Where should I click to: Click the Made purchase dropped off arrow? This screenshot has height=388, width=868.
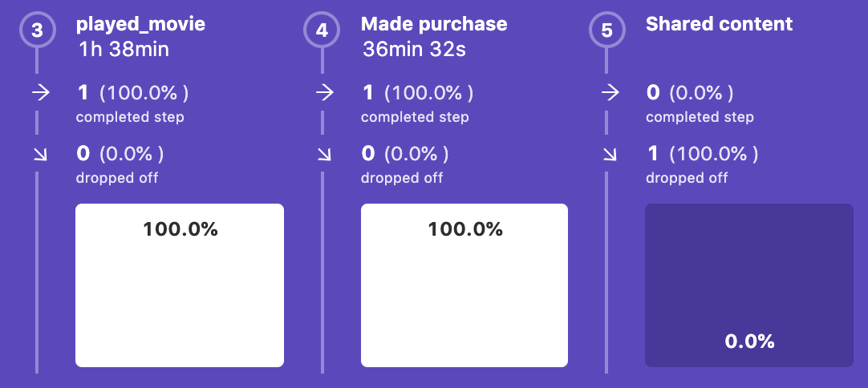tap(323, 153)
